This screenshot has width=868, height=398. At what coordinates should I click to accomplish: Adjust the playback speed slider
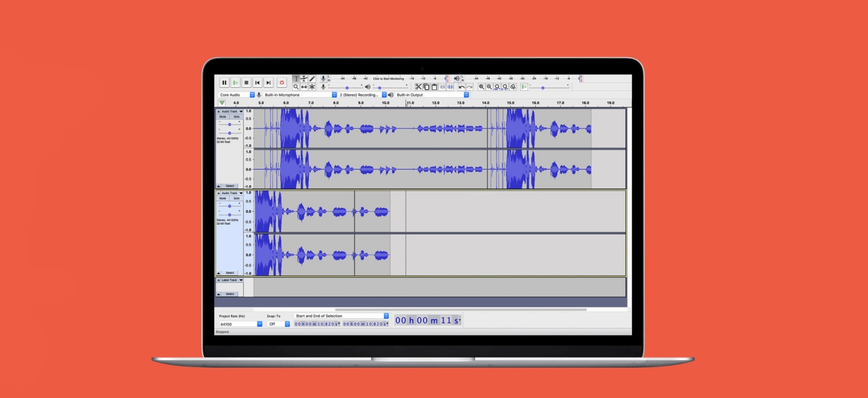coord(549,87)
